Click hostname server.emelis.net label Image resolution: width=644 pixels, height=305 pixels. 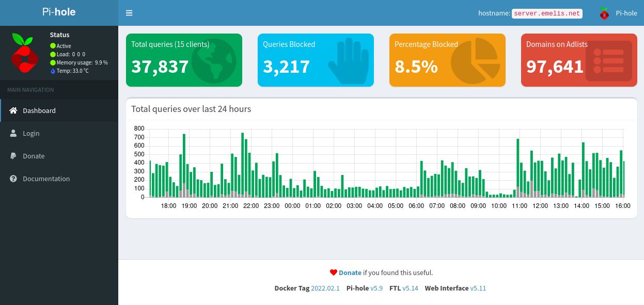point(547,13)
